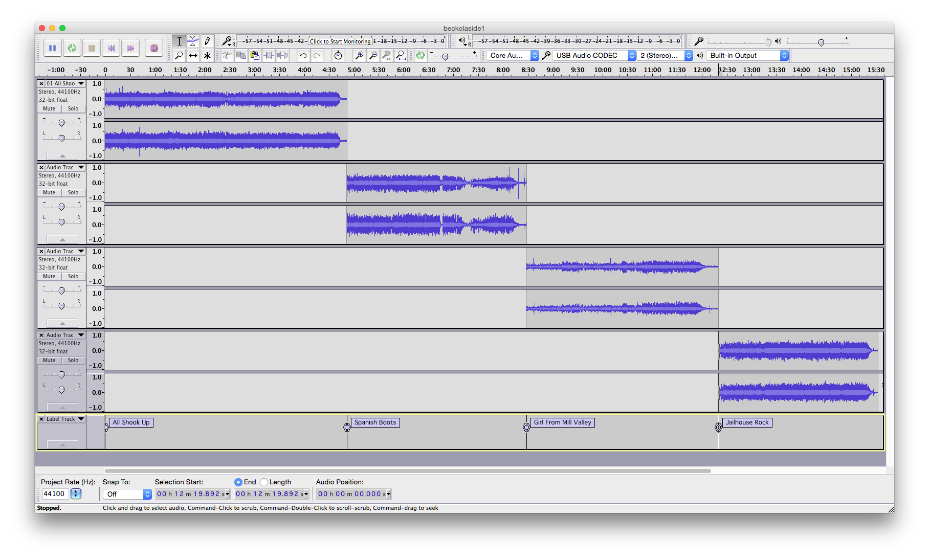
Task: Select the Multi-Tool asterisk icon
Action: point(207,55)
